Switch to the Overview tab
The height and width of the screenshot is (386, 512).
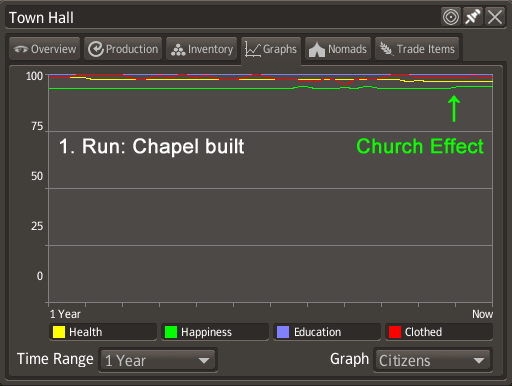45,49
